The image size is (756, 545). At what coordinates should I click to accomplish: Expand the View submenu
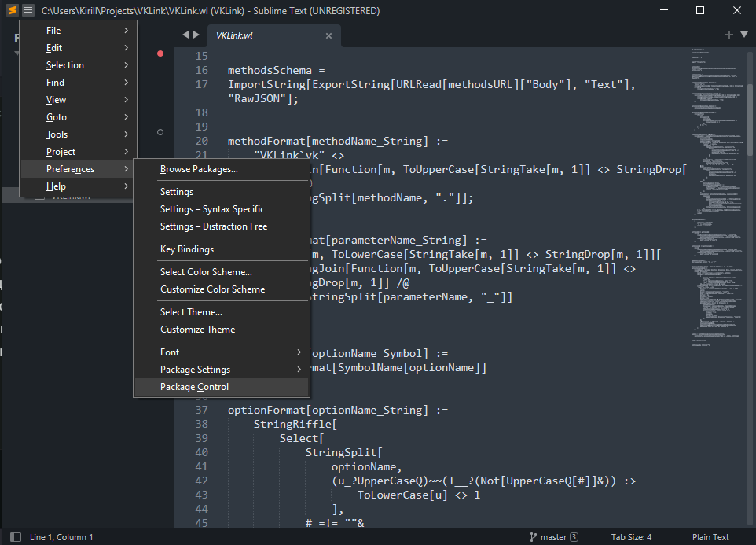tap(79, 100)
